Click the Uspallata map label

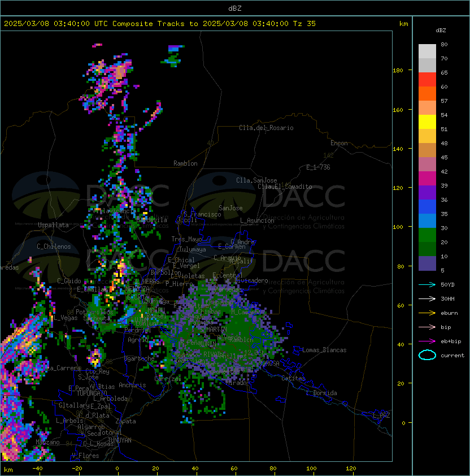pos(53,225)
